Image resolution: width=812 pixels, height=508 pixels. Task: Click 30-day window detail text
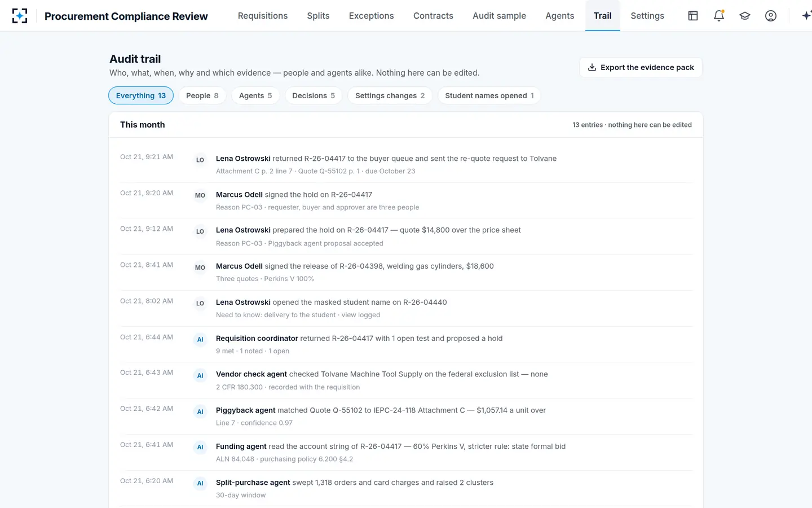click(241, 495)
